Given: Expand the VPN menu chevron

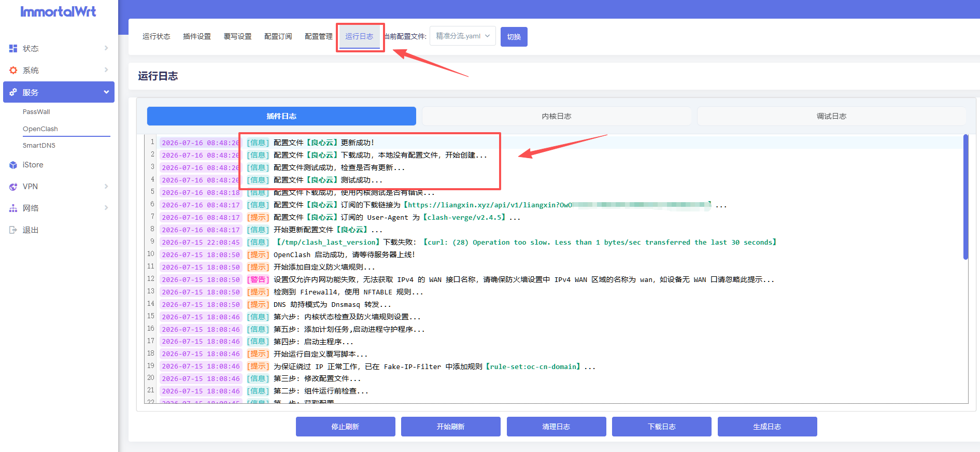Looking at the screenshot, I should tap(106, 187).
